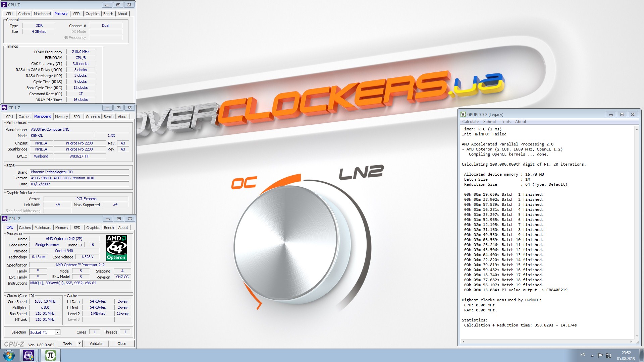644x362 pixels.
Task: Open Caches tab in bottom CPU window
Action: click(x=25, y=228)
